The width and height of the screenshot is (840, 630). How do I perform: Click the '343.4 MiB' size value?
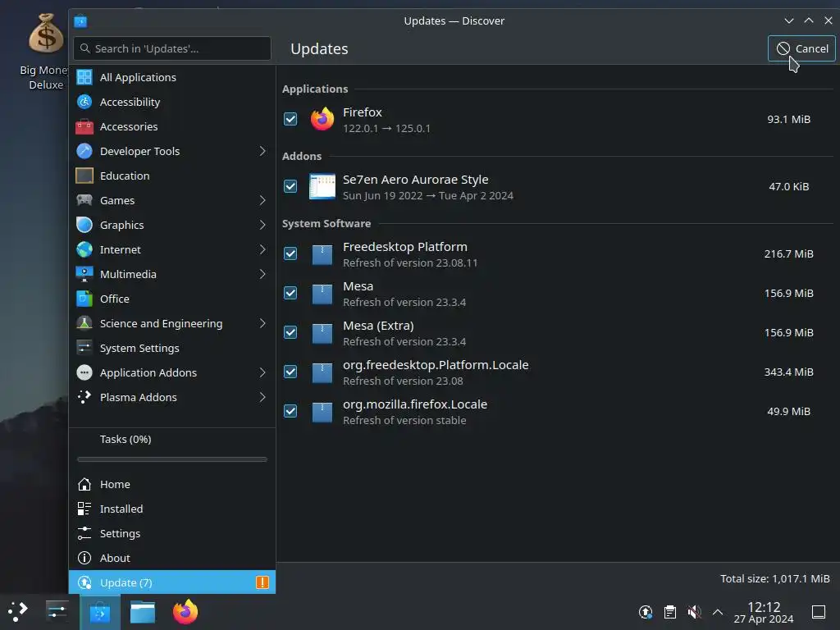(x=788, y=372)
